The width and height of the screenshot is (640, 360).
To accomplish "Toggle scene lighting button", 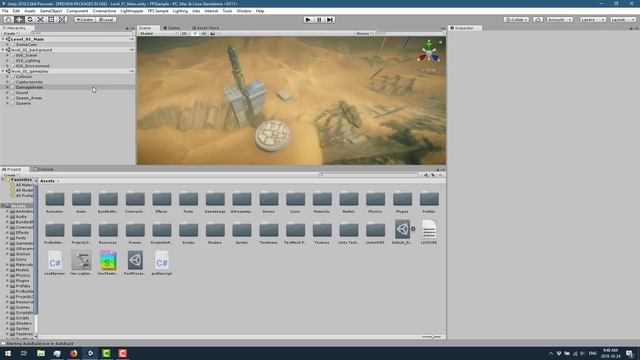I will click(195, 33).
